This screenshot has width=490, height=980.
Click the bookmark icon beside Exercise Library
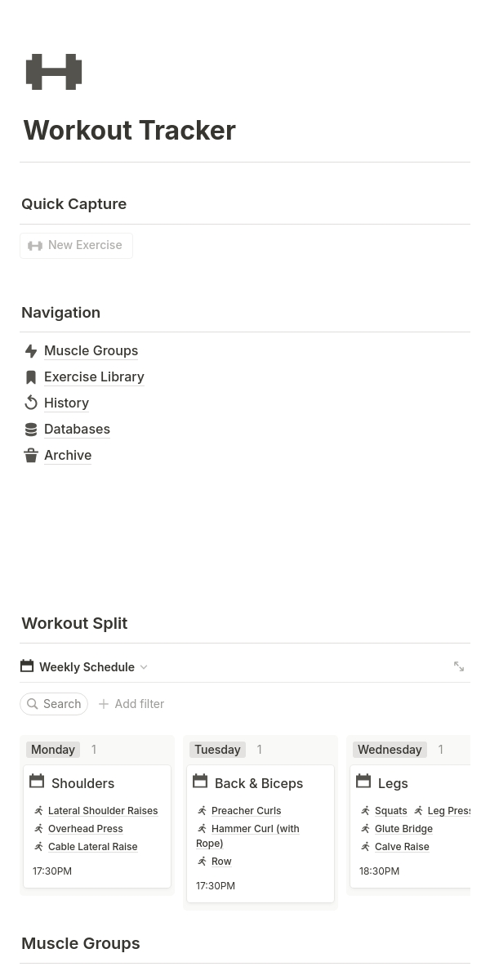point(31,377)
